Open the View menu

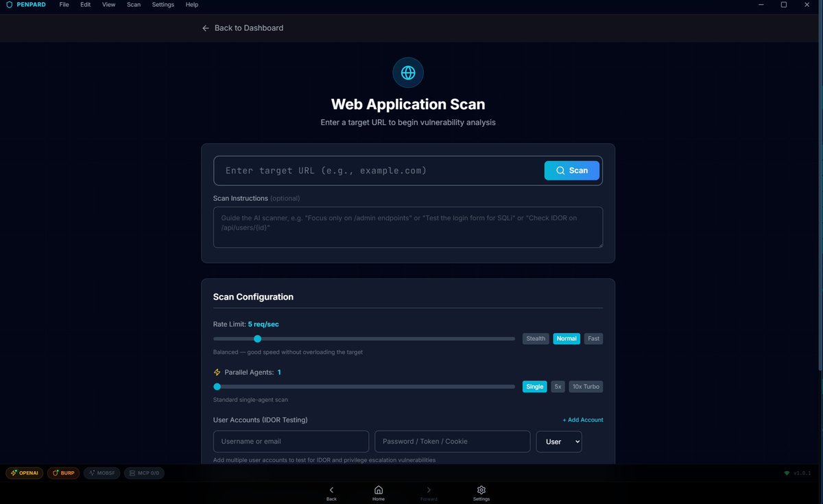108,5
